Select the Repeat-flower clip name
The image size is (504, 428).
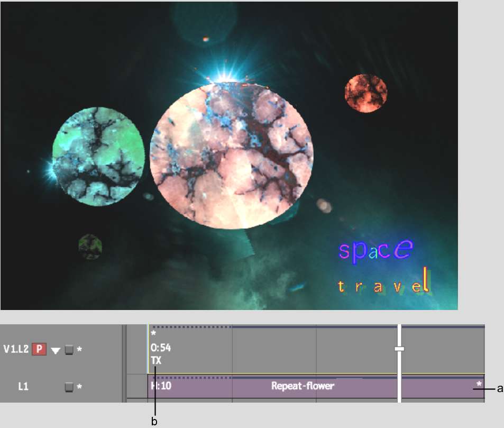tap(303, 386)
